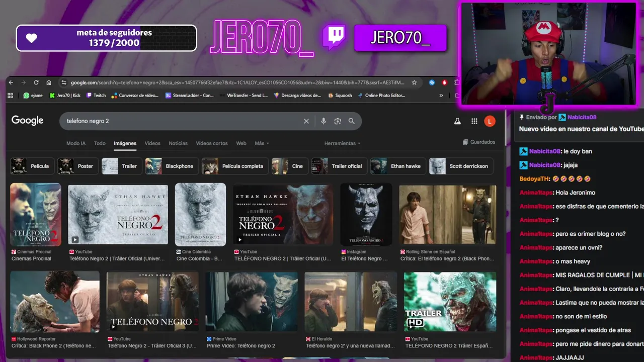Clear the search box with the X
This screenshot has width=644, height=362.
[306, 121]
